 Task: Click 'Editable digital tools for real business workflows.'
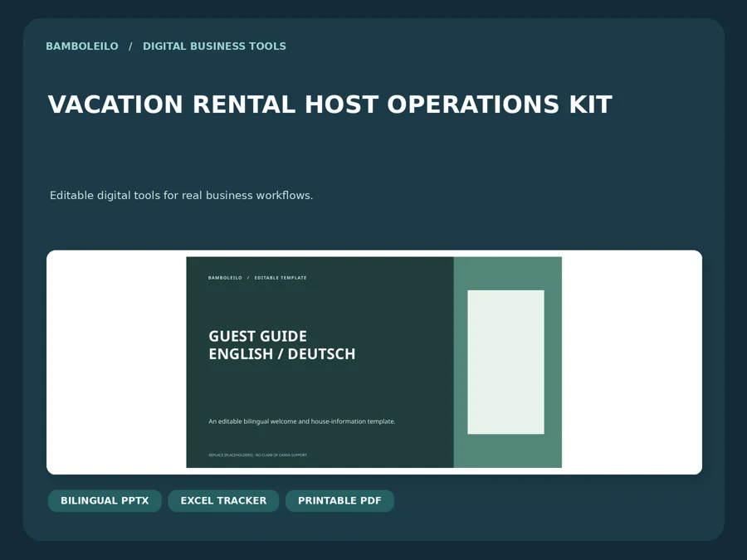tap(181, 196)
